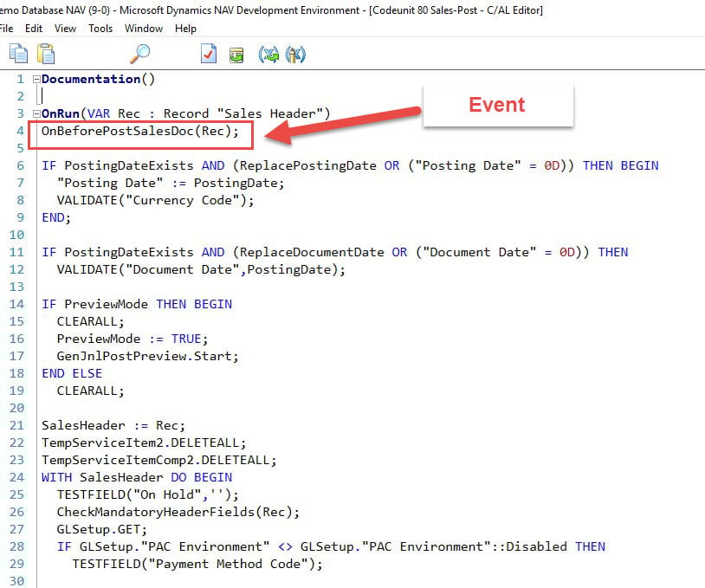Open Find using the magnifier toolbar icon
Image resolution: width=705 pixels, height=588 pixels.
tap(139, 53)
